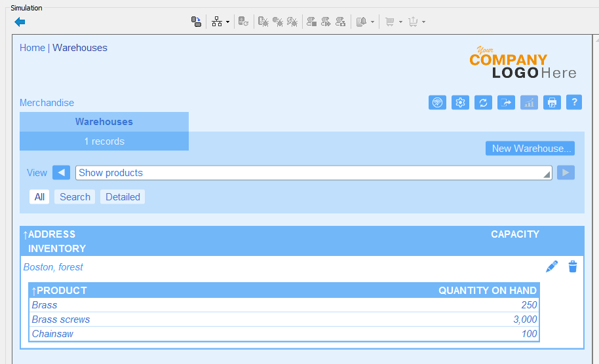
Task: Select the Warehouses tab
Action: coord(104,122)
